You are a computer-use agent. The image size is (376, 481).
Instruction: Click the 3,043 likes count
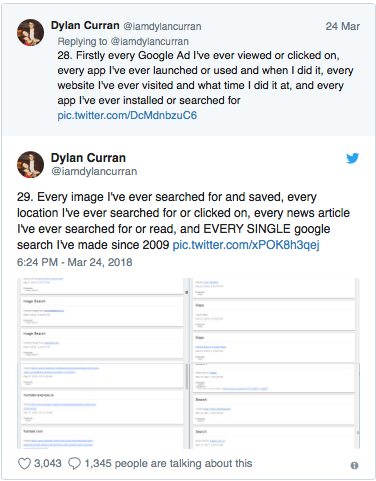[48, 464]
